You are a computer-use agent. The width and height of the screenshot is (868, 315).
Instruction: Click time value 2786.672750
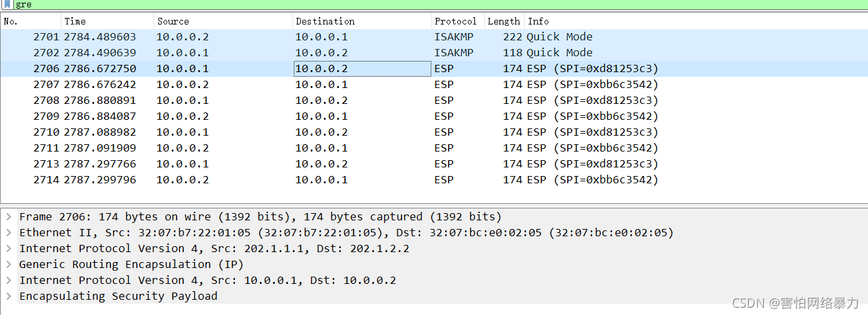click(x=100, y=69)
